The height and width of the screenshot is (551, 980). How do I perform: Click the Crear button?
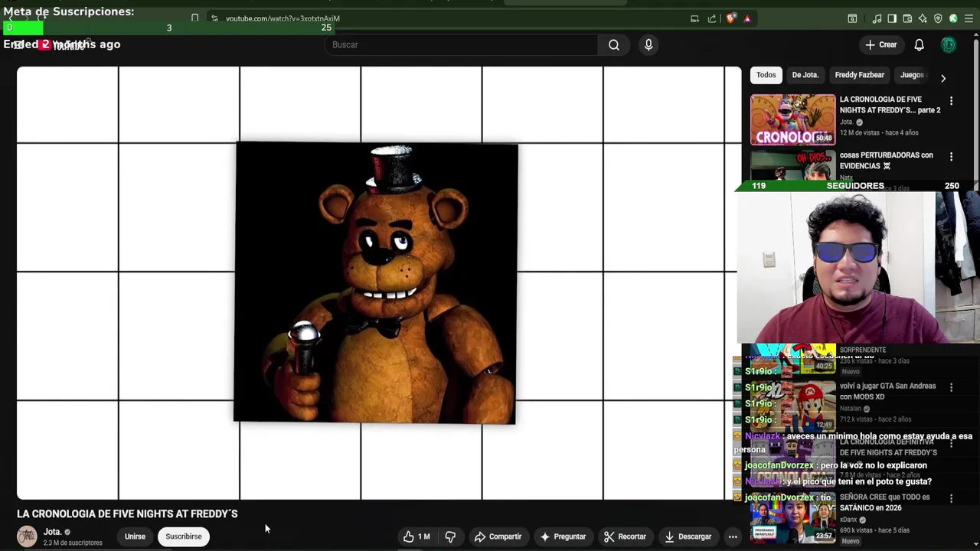coord(880,45)
